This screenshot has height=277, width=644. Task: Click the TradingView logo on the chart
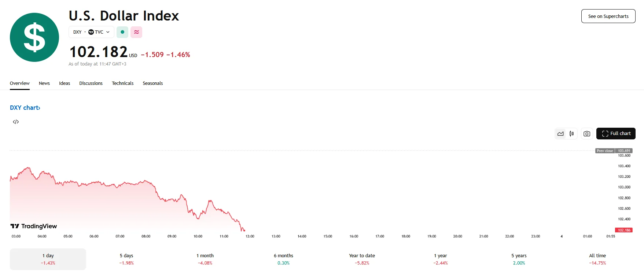34,226
